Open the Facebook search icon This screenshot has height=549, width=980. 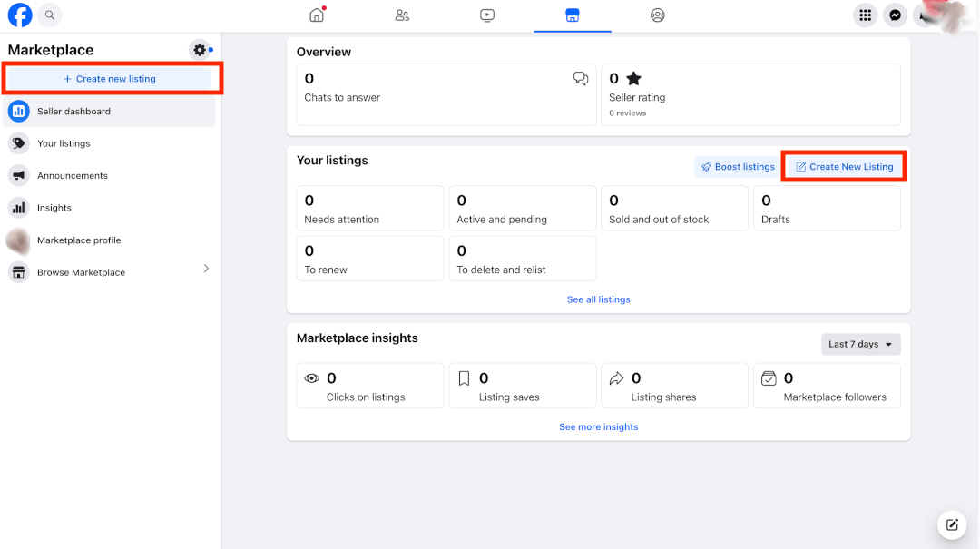(x=49, y=15)
